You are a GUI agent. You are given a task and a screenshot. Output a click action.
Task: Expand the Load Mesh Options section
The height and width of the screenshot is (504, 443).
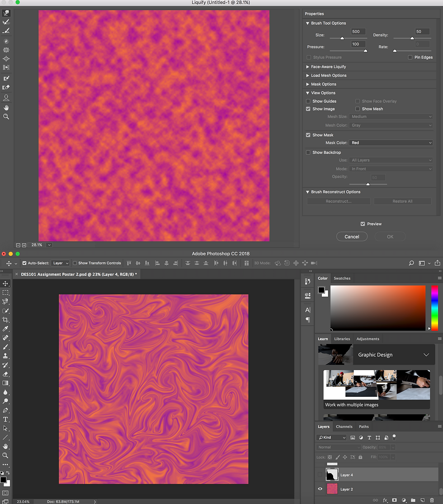click(x=307, y=76)
